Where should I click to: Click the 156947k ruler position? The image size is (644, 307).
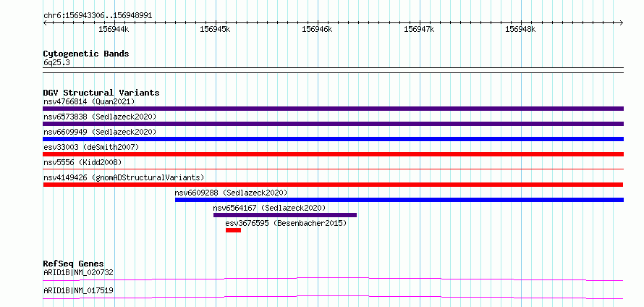[419, 29]
